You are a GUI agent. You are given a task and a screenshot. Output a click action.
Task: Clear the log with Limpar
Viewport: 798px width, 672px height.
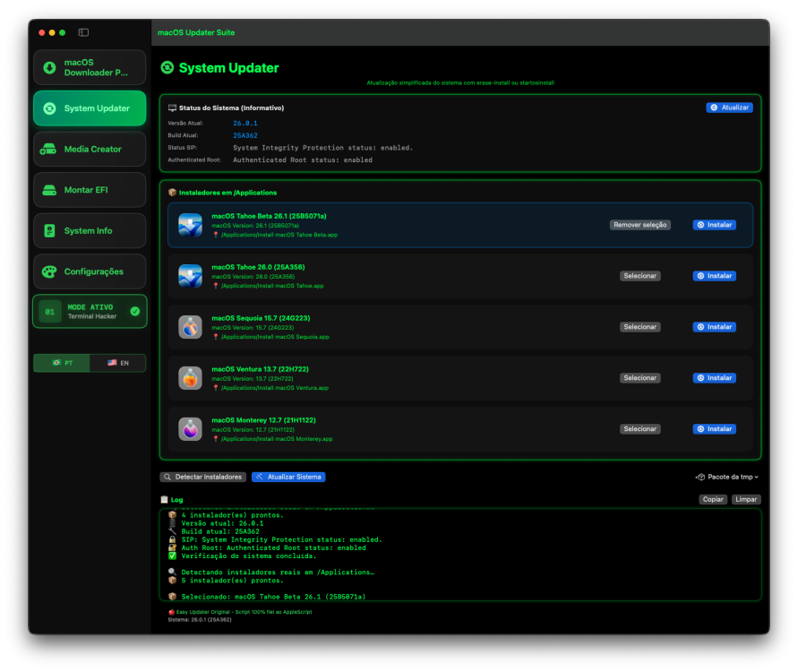745,499
